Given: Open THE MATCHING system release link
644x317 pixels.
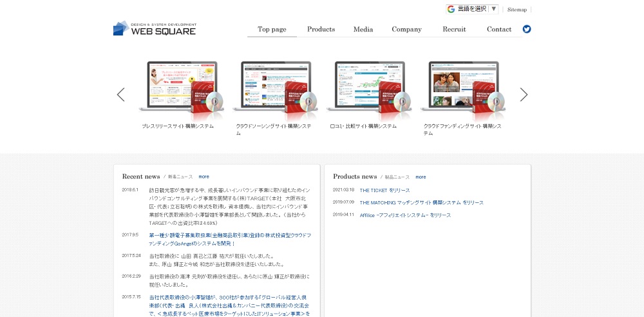Looking at the screenshot, I should 421,203.
